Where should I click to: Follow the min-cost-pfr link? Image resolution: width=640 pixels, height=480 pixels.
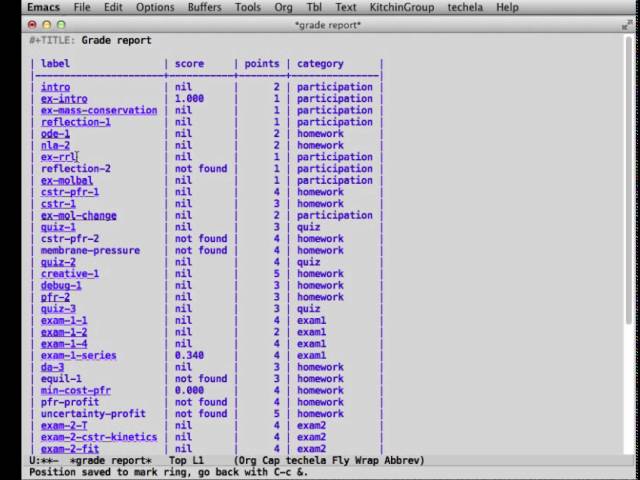click(x=76, y=390)
